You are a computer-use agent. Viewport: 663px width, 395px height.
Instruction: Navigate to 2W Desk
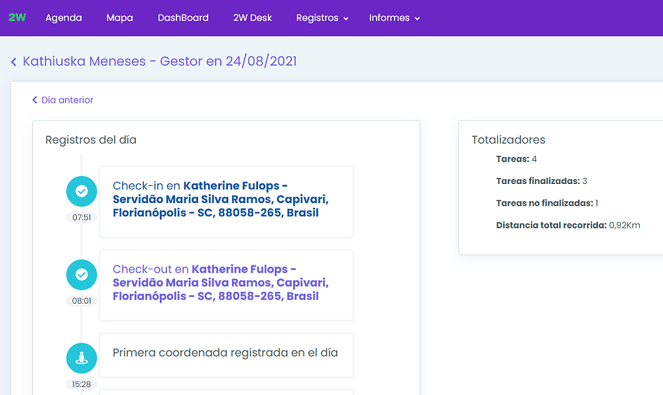coord(252,18)
